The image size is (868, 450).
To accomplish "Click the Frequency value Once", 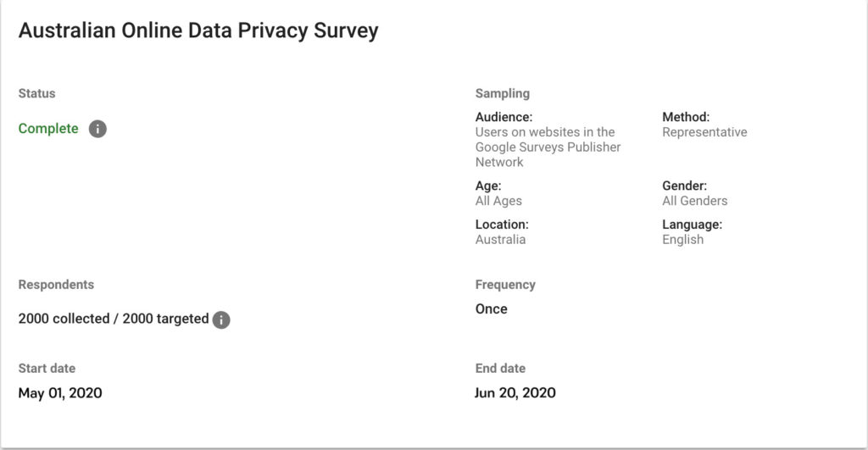I will 491,308.
